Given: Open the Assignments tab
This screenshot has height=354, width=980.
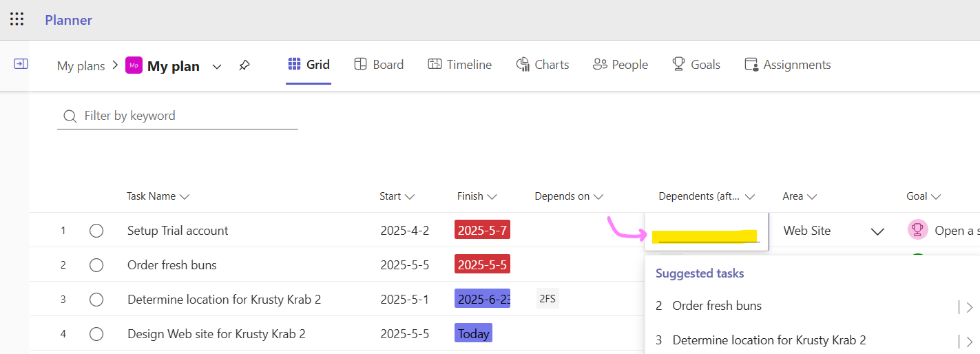Looking at the screenshot, I should click(x=788, y=64).
